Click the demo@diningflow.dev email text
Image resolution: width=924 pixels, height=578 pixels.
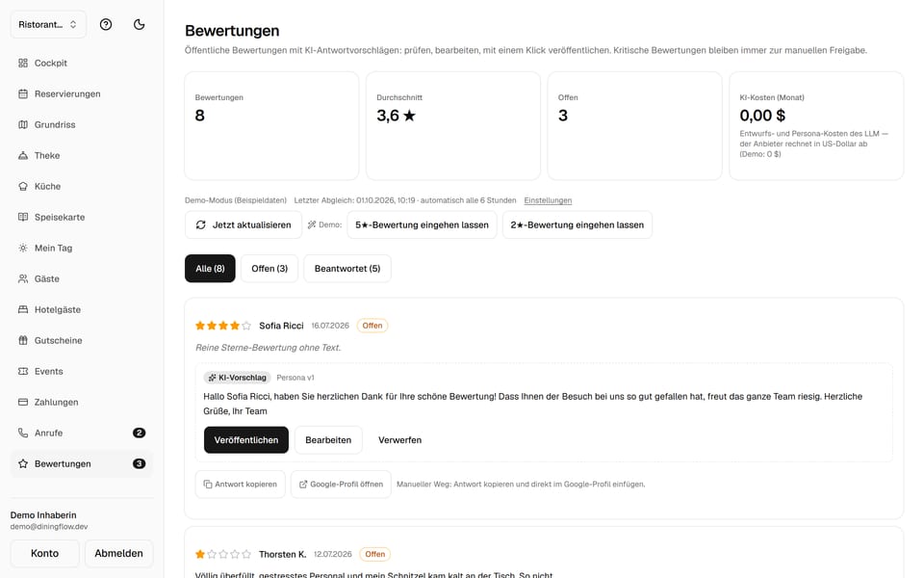[x=49, y=527]
